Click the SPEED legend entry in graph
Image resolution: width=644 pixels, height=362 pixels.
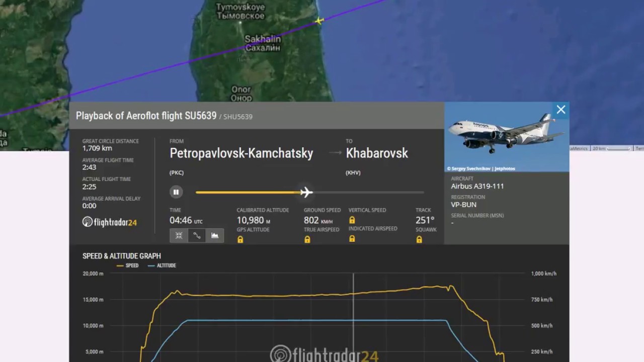point(128,265)
